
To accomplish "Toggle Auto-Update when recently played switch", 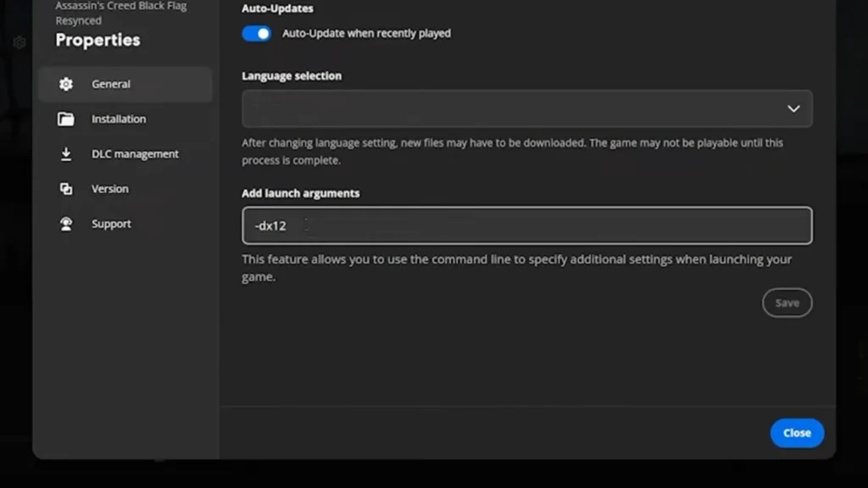I will tap(256, 34).
